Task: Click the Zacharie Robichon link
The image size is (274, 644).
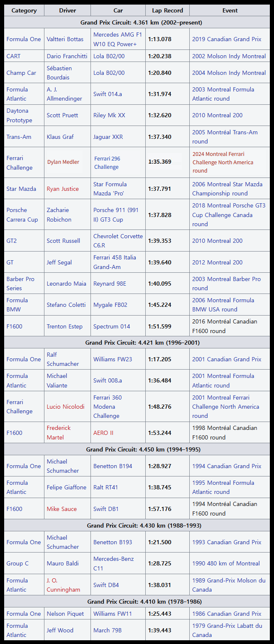Action: [x=59, y=215]
